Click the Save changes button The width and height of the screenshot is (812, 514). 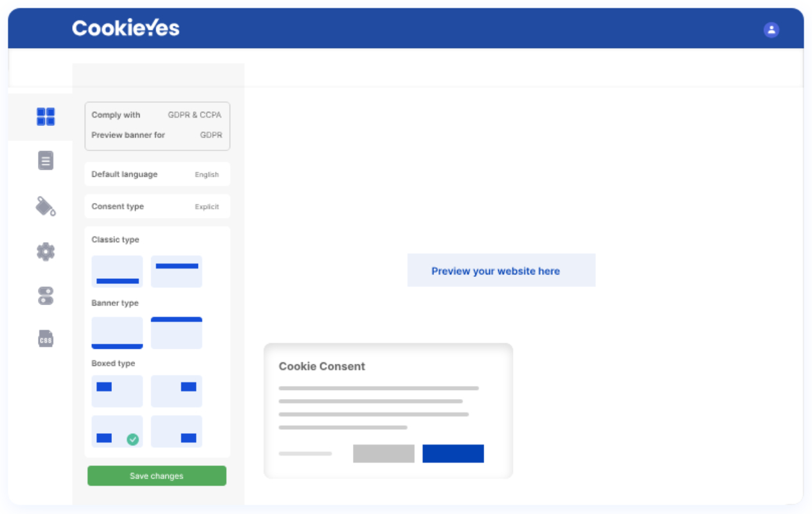(x=157, y=476)
